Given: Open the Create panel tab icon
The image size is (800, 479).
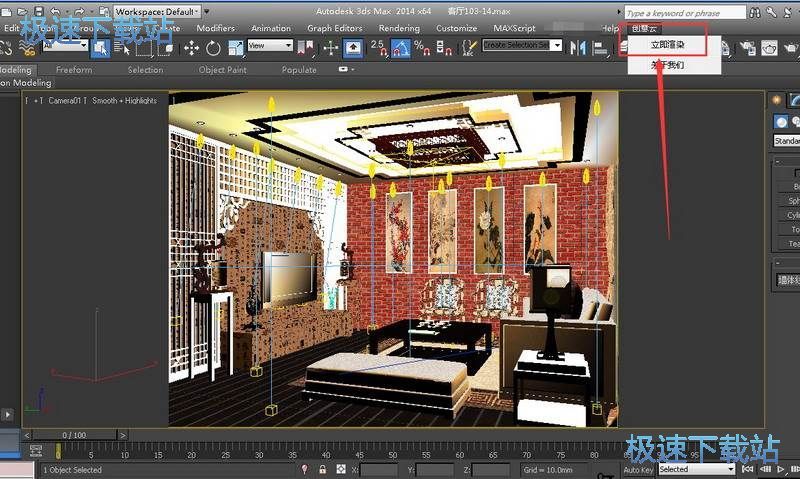Looking at the screenshot, I should [x=778, y=100].
